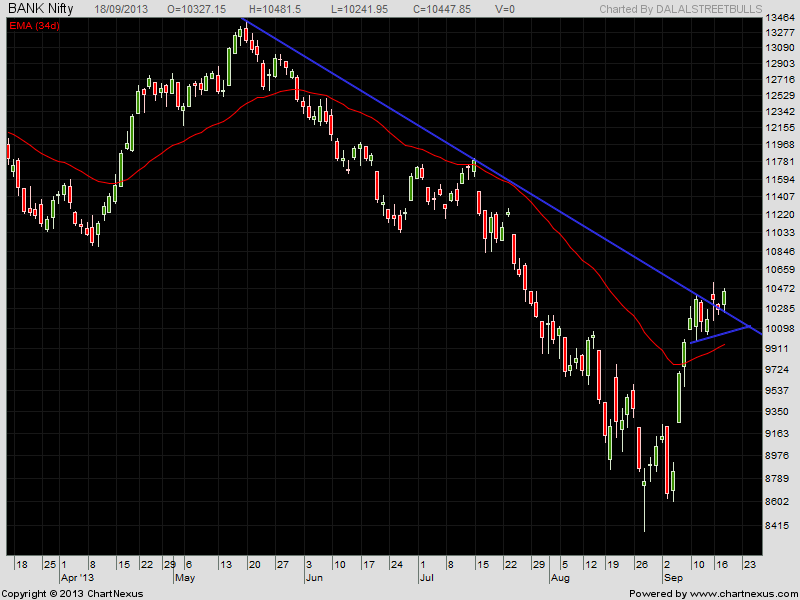This screenshot has width=800, height=600.
Task: Click price axis label 10098
Action: [x=780, y=328]
